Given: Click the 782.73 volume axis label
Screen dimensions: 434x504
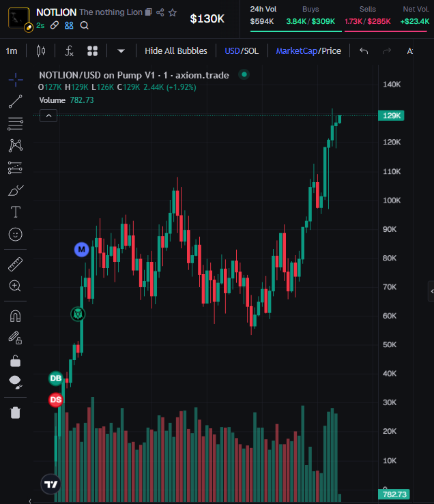Looking at the screenshot, I should (394, 494).
